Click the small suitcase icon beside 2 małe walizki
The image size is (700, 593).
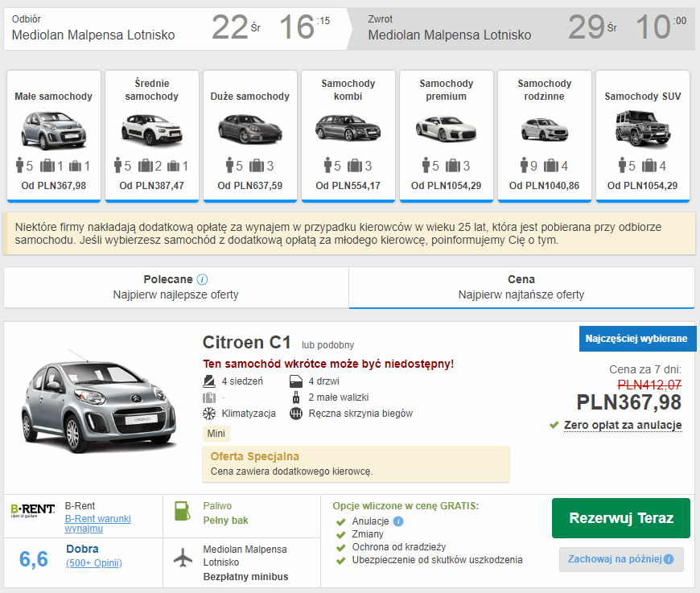coord(295,397)
